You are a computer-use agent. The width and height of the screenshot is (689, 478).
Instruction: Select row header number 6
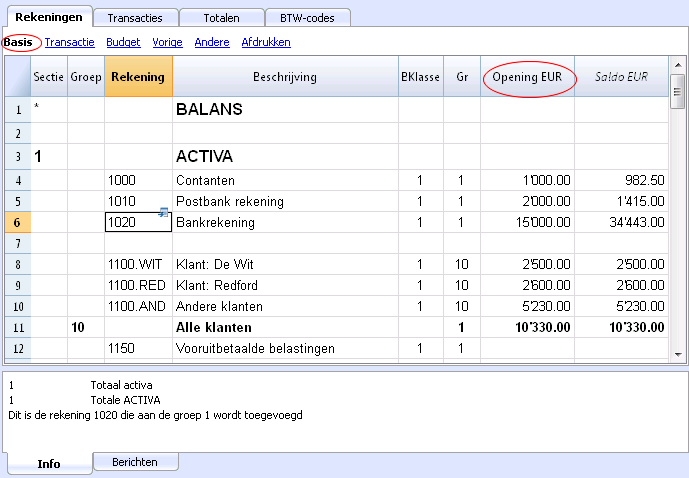[18, 222]
